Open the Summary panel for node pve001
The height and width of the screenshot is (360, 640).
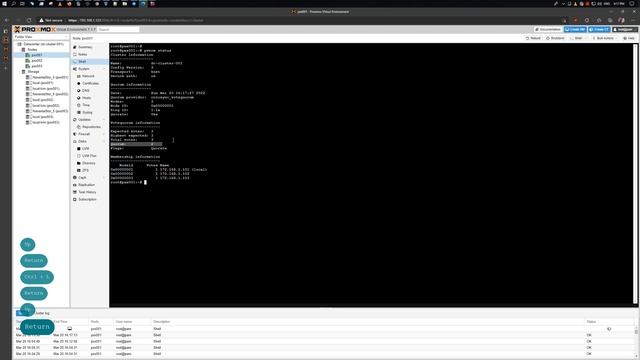click(x=85, y=47)
